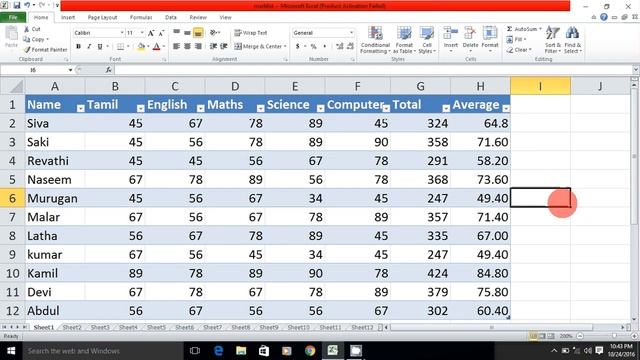Click the AutoSum sigma icon
640x360 pixels.
pyautogui.click(x=509, y=29)
